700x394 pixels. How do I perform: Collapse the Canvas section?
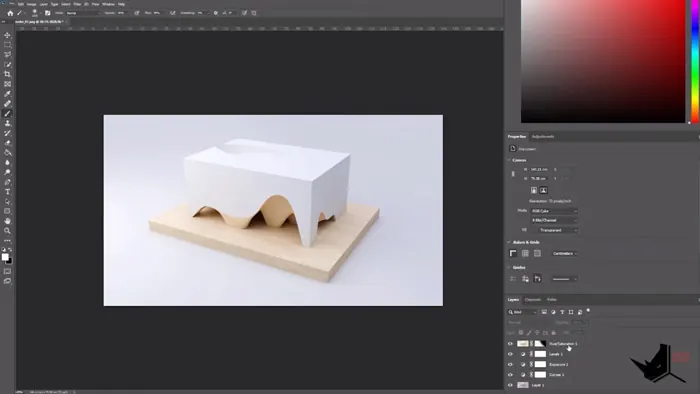coord(509,160)
